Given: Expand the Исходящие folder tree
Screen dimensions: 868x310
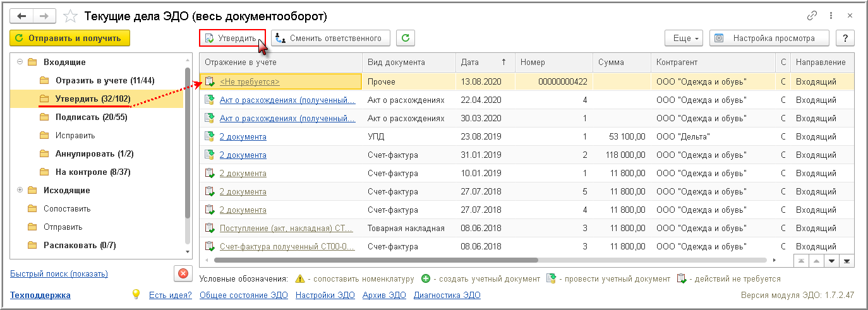Looking at the screenshot, I should tap(20, 190).
